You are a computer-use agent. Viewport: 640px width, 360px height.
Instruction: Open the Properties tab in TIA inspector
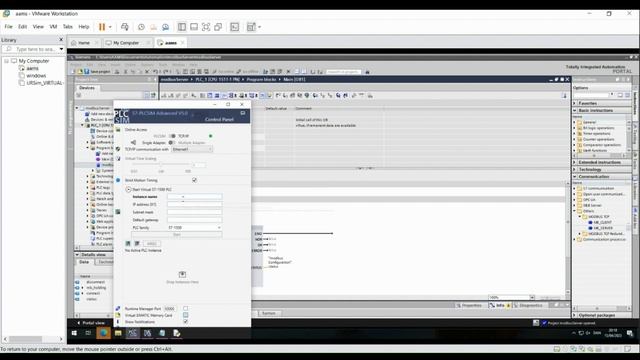click(x=469, y=305)
